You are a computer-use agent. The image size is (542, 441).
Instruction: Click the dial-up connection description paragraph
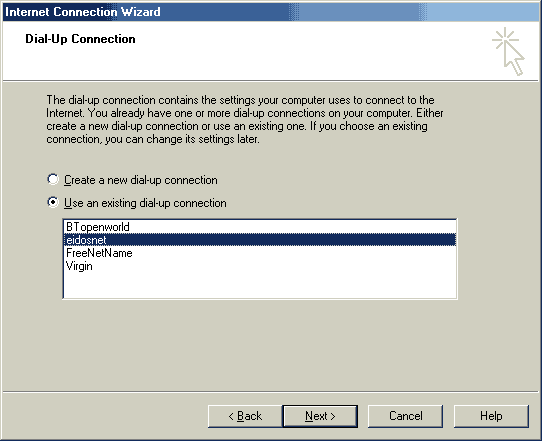245,119
